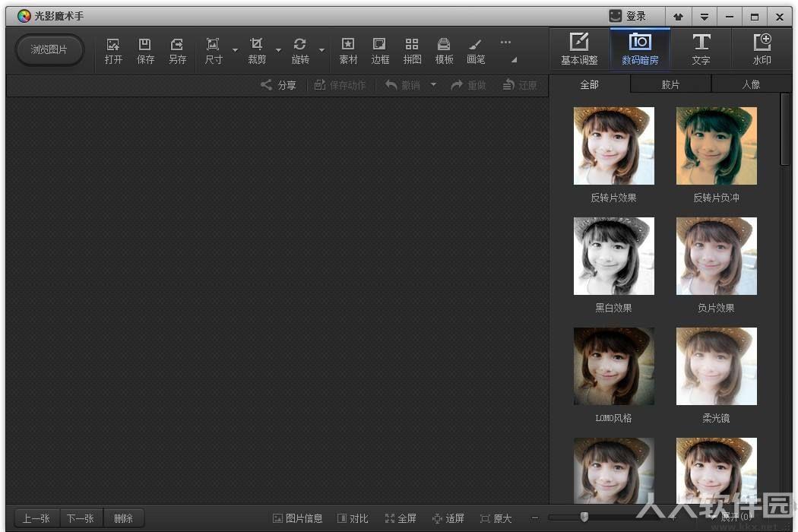Click the more tools ellipsis icon
The width and height of the screenshot is (798, 532).
505,43
